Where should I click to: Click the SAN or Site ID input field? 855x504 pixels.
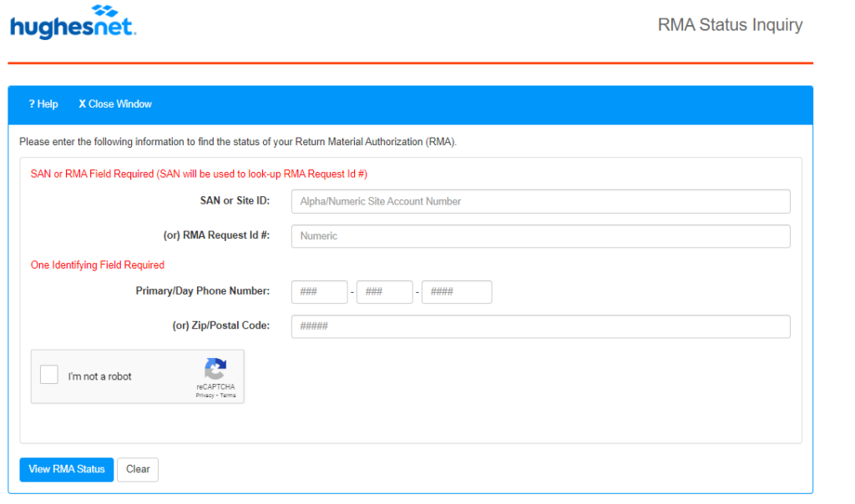[x=540, y=201]
